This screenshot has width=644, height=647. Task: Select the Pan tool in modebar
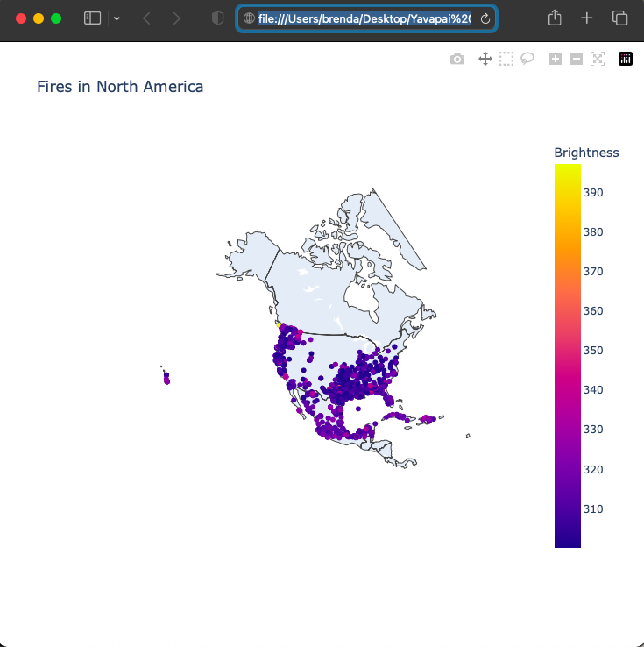pos(485,59)
